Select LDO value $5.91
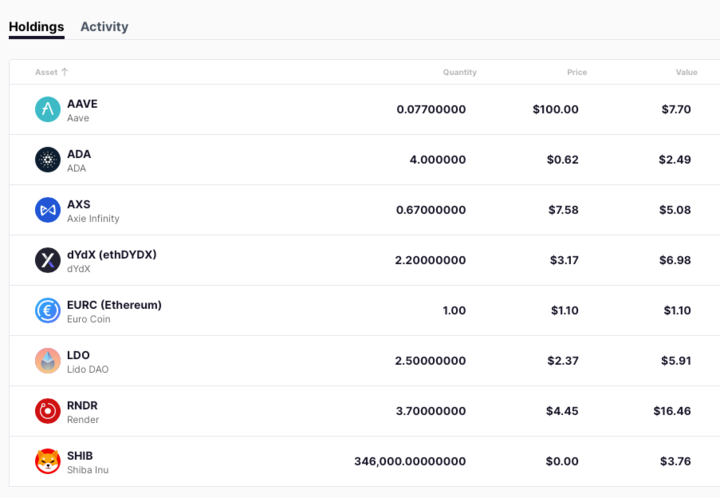The width and height of the screenshot is (720, 498). [x=676, y=361]
